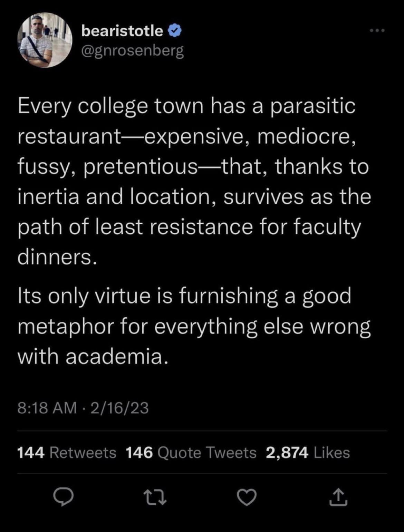404x532 pixels.
Task: Open the three-dot more options menu
Action: pyautogui.click(x=377, y=31)
